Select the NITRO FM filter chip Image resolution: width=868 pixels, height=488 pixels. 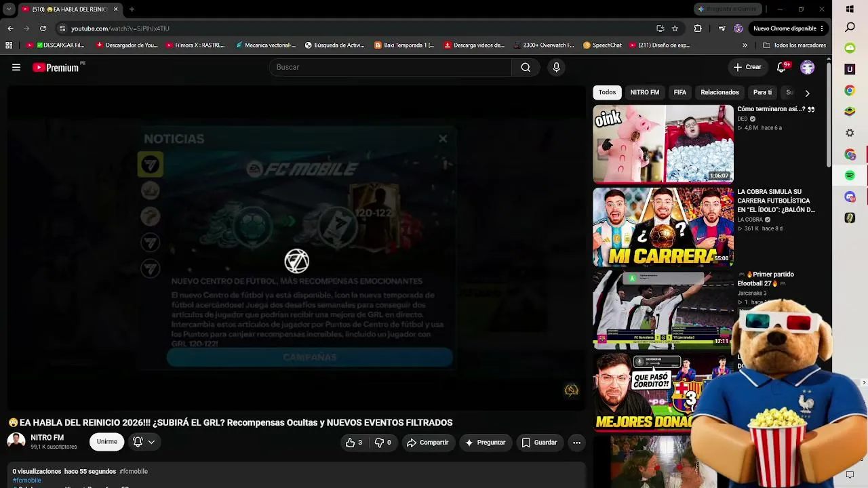click(x=644, y=92)
